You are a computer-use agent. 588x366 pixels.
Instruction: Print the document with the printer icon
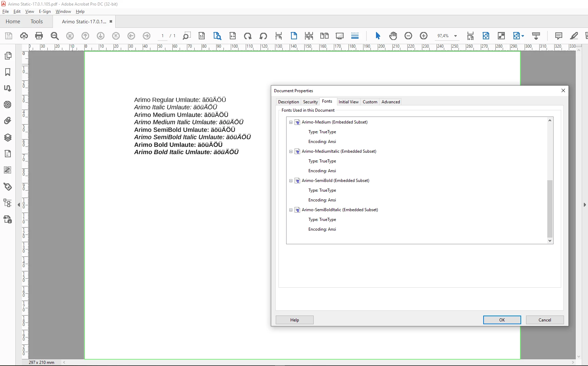[x=39, y=36]
